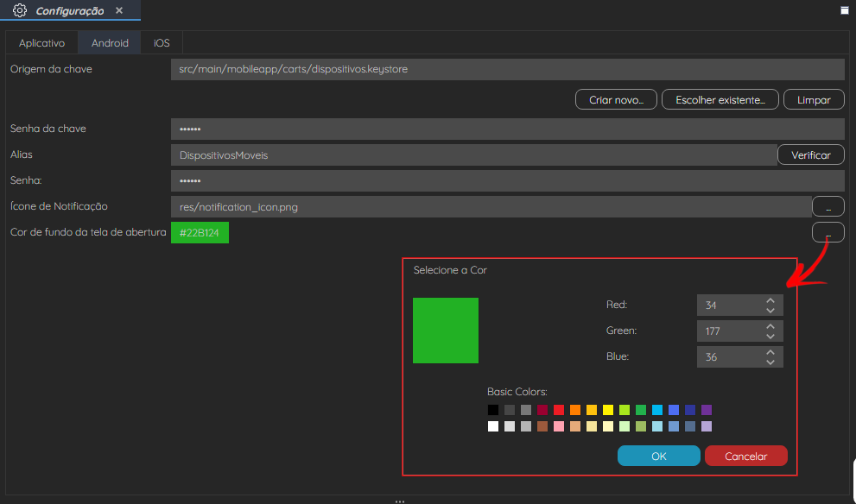
Task: Pick the bright yellow basic color swatch
Action: pyautogui.click(x=607, y=410)
